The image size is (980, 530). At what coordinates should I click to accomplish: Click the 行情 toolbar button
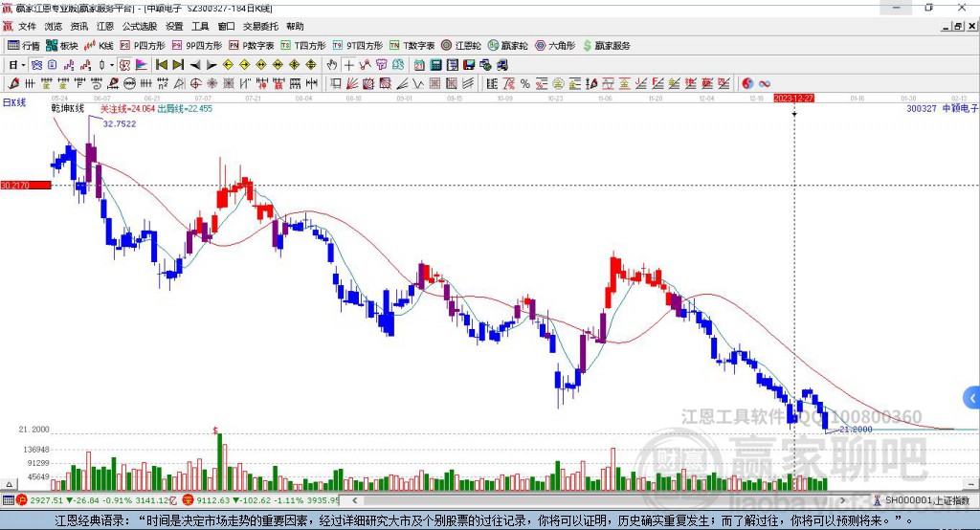point(24,46)
